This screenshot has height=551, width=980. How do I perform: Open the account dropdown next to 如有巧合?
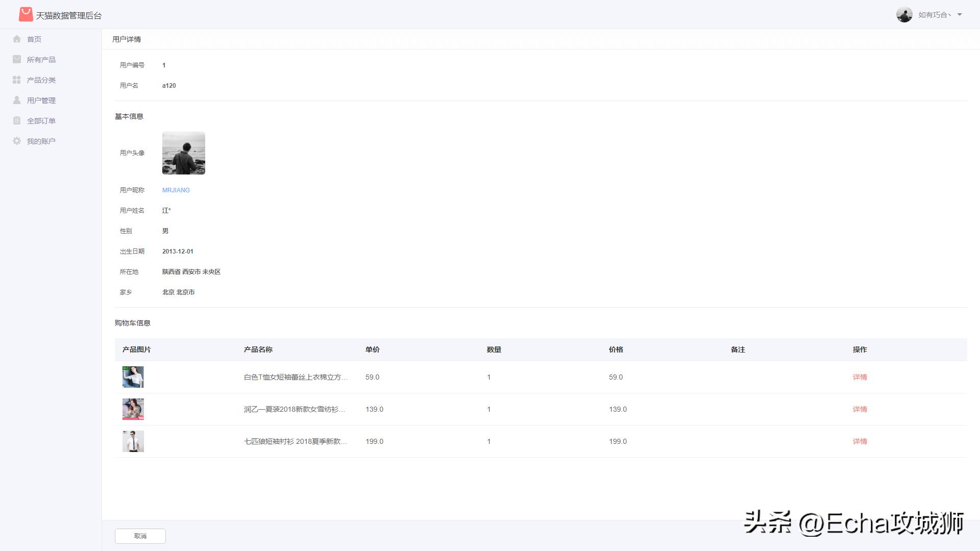click(x=960, y=15)
